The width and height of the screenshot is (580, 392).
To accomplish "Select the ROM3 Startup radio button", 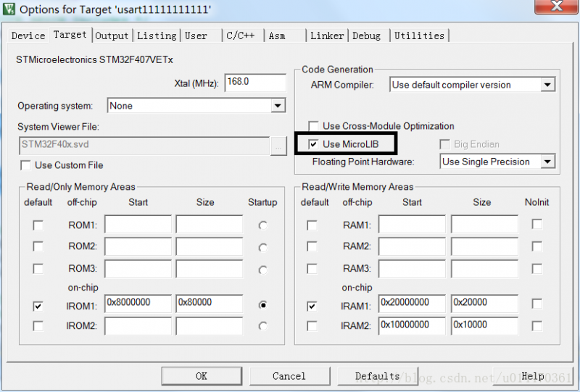I will click(x=263, y=270).
